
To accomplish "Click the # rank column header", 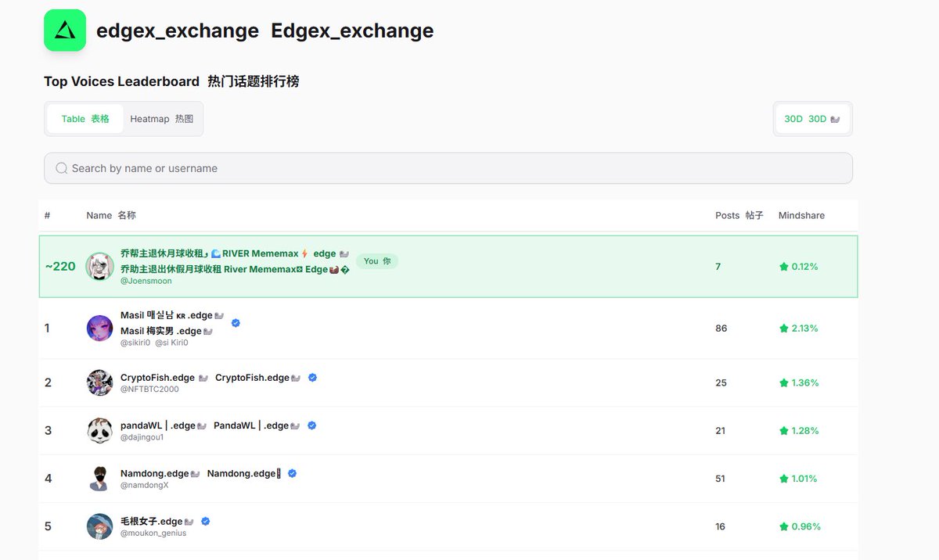I will [x=47, y=215].
